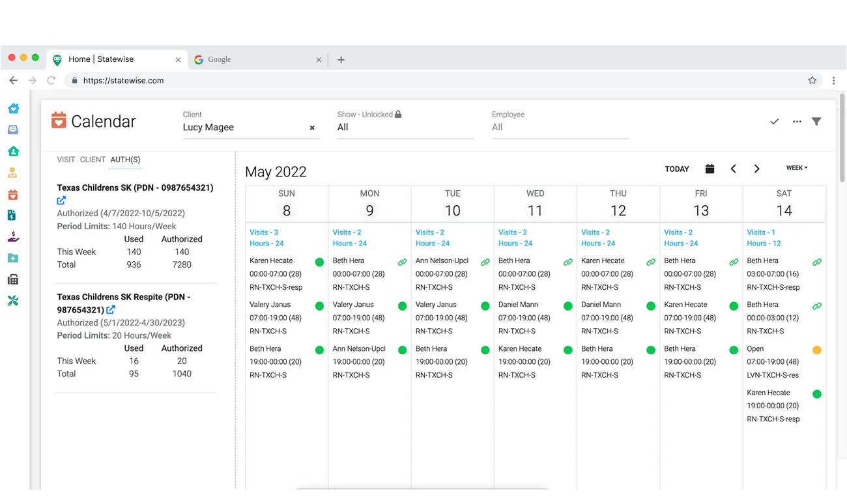Viewport: 847px width, 504px height.
Task: Open Sunday Valery Janus 07:00-19:00 visit
Action: 287,318
